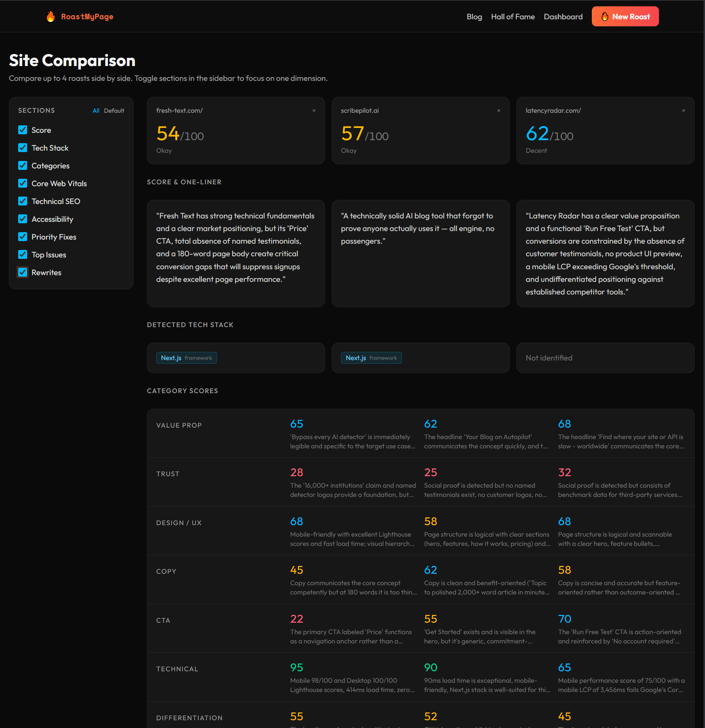Click the Next.js framework tag for fresh-text.com
The width and height of the screenshot is (705, 728).
[x=186, y=358]
